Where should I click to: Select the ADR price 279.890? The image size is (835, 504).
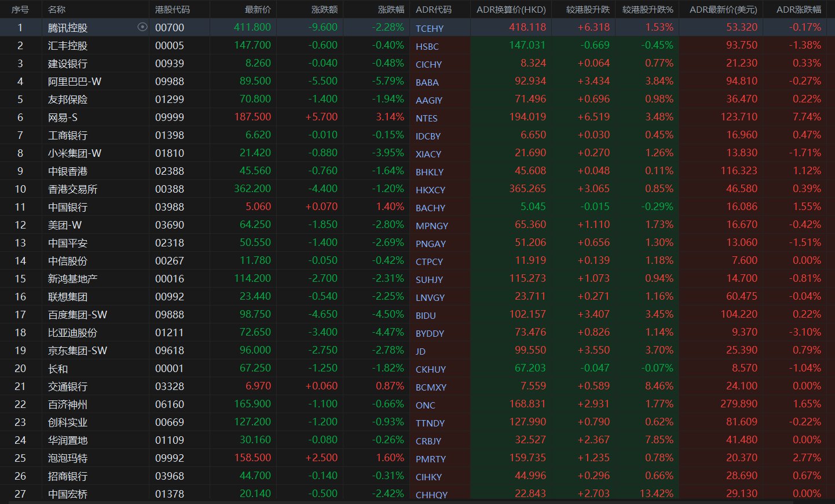tap(739, 404)
